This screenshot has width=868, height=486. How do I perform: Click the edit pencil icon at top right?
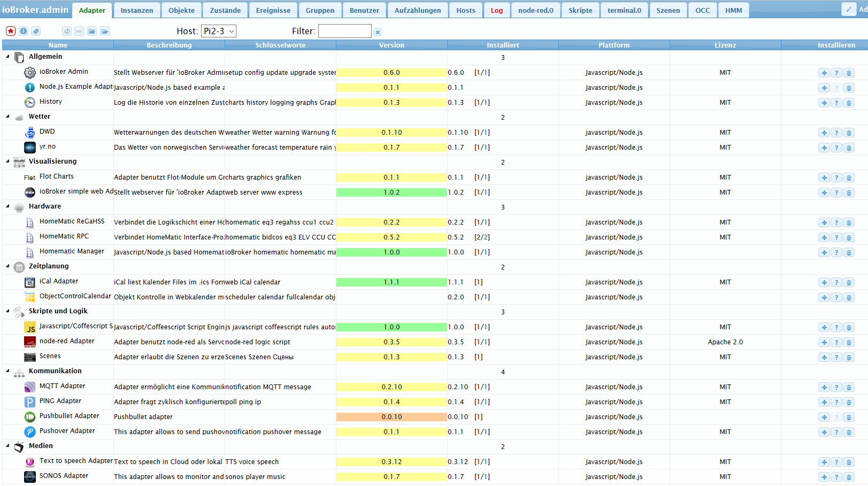pyautogui.click(x=849, y=9)
